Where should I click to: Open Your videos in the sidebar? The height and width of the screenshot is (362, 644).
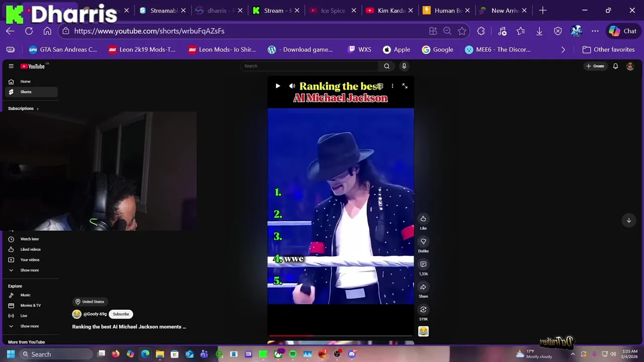pyautogui.click(x=31, y=260)
